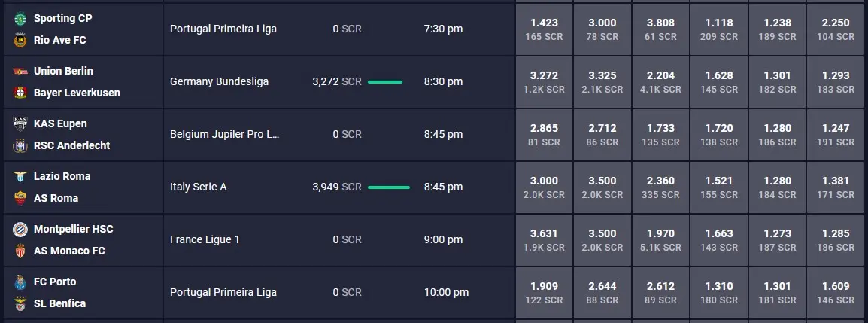Select 1.609 odds in Porto vs Benfica
The height and width of the screenshot is (323, 868).
(836, 293)
